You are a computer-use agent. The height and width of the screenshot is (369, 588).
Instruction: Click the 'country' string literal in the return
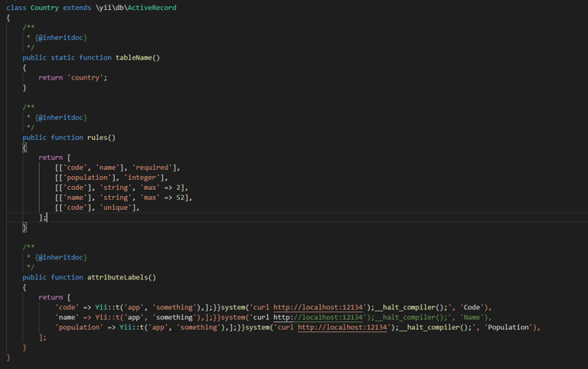[85, 77]
